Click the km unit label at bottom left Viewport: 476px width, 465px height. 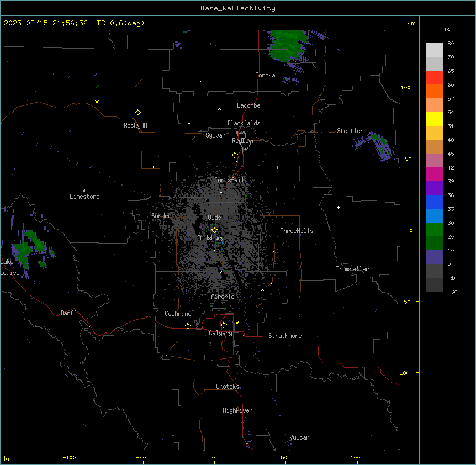(x=8, y=458)
